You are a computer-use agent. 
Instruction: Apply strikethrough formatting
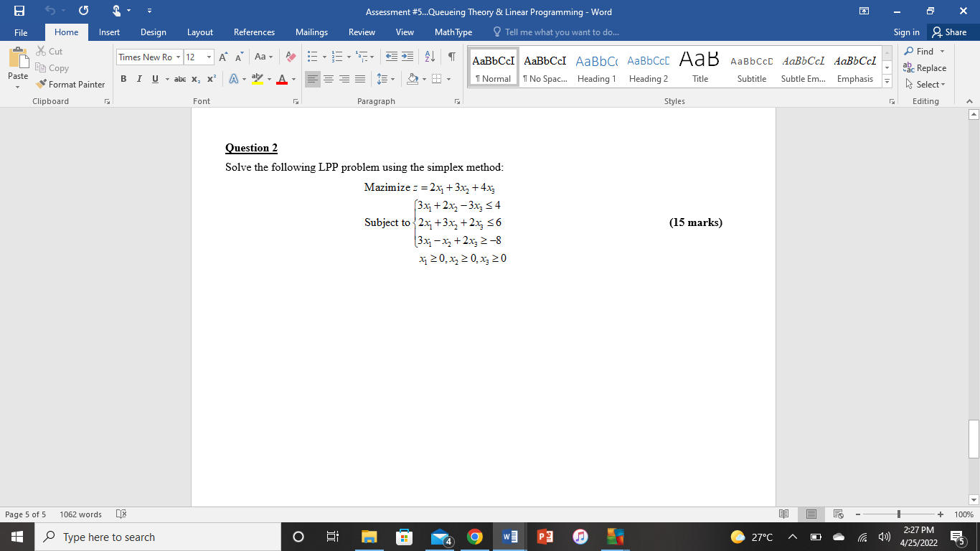pyautogui.click(x=180, y=79)
